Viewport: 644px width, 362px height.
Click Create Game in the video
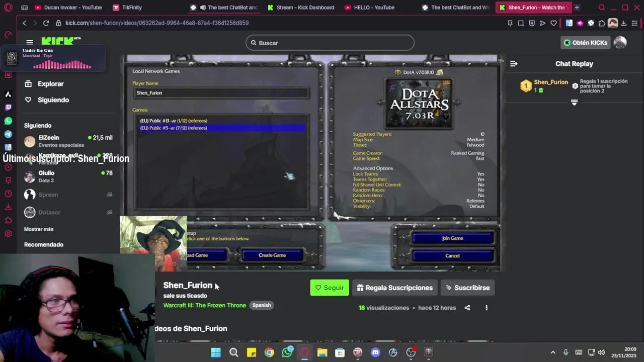click(272, 255)
